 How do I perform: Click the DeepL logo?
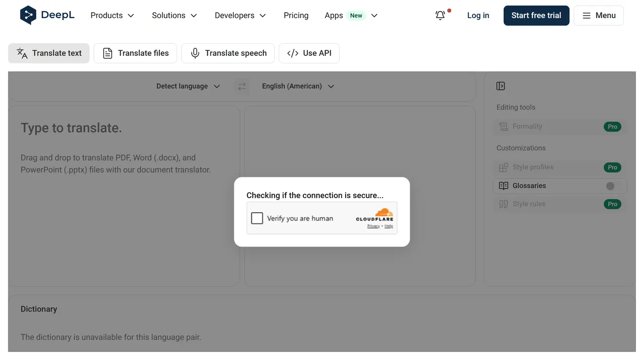[47, 15]
